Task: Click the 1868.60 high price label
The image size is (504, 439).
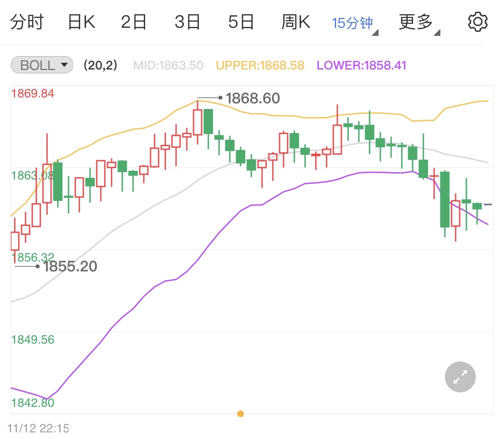Action: click(x=253, y=98)
